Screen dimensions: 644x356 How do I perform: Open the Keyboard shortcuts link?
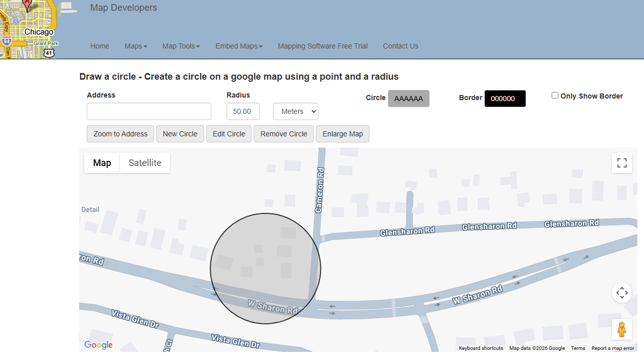481,348
